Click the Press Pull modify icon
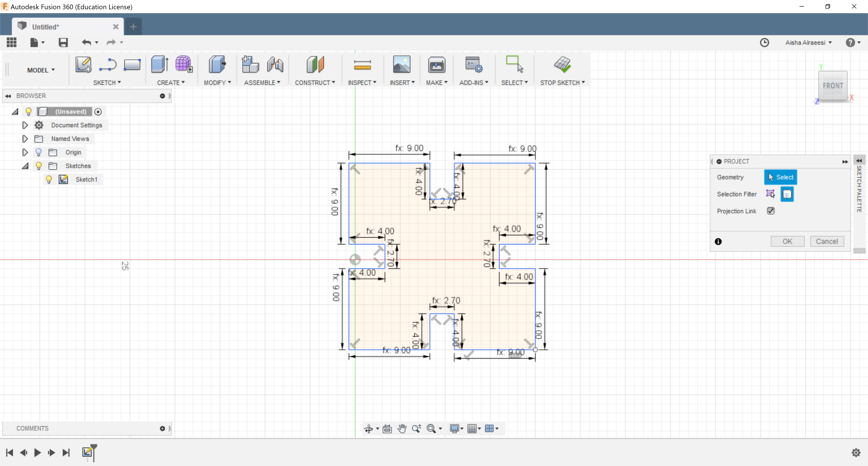 (217, 64)
